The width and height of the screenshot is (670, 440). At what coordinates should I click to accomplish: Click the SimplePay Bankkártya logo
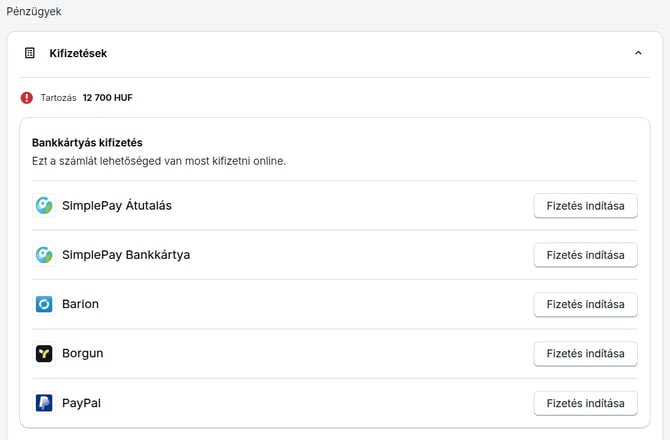[x=44, y=255]
